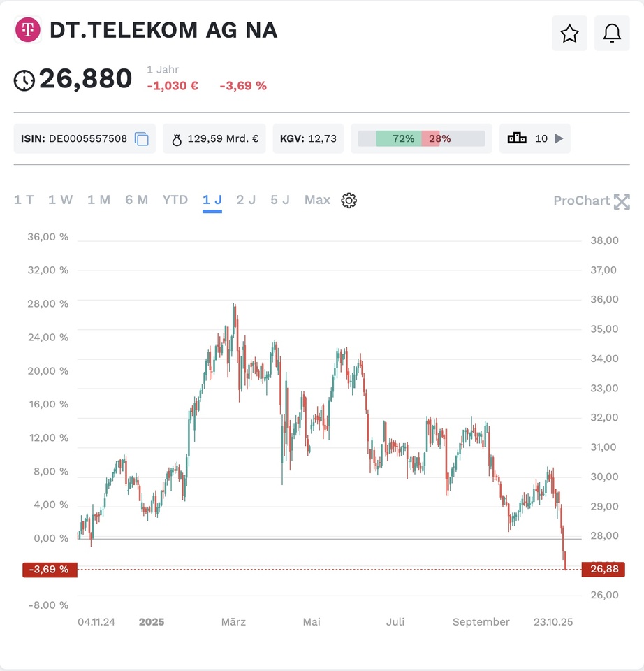Switch chart to 1 M range
The height and width of the screenshot is (671, 644).
tap(98, 200)
